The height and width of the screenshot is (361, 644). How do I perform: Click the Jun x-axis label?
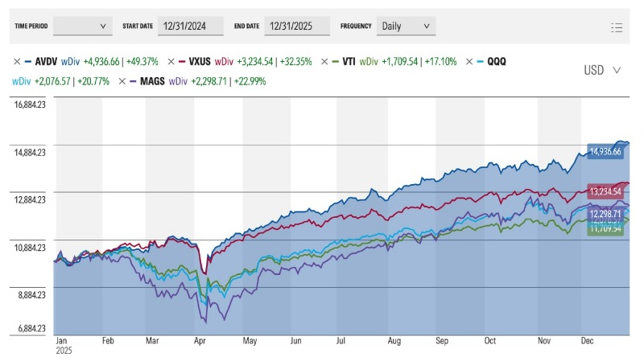pos(295,341)
